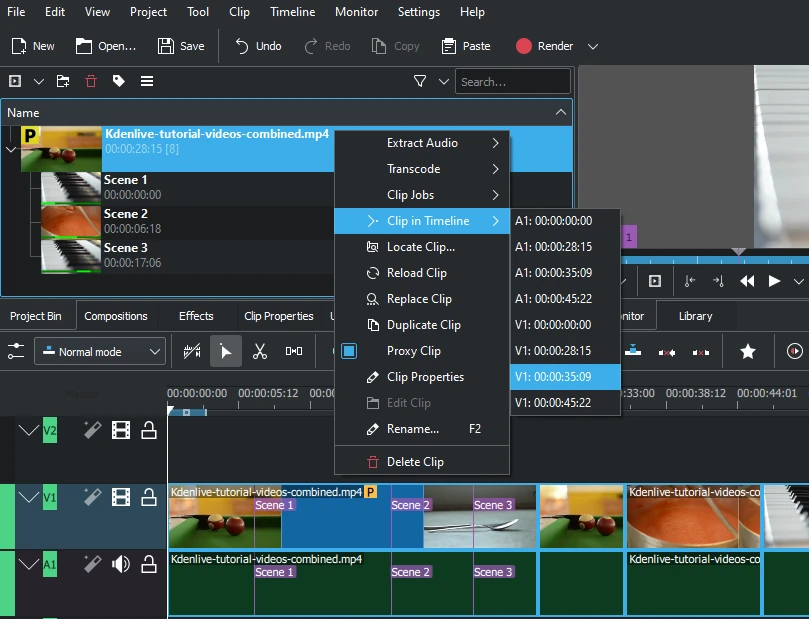The width and height of the screenshot is (809, 619).
Task: Click the filter funnel icon
Action: pos(420,81)
